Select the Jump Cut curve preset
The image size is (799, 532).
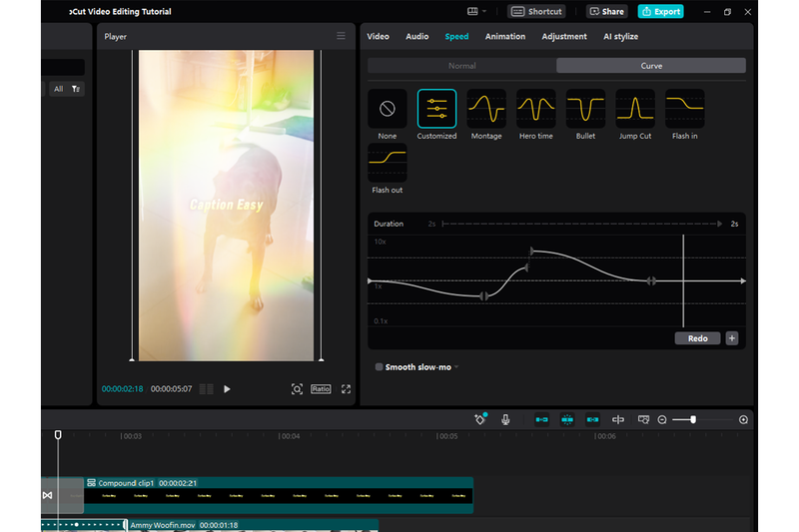click(x=634, y=109)
